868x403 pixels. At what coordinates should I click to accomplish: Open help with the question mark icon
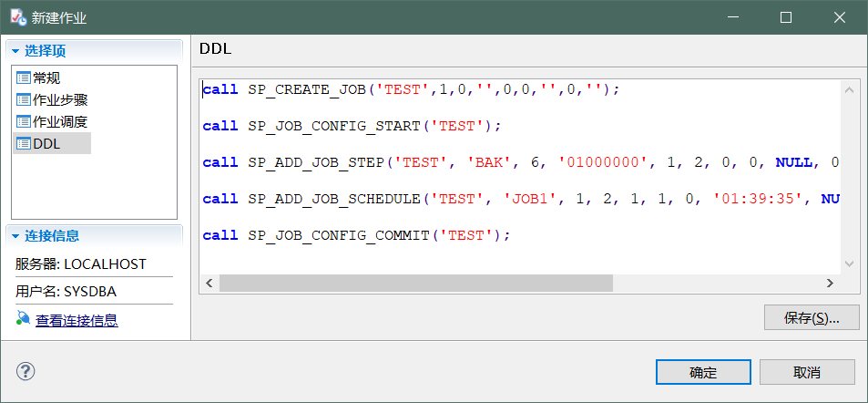coord(26,371)
